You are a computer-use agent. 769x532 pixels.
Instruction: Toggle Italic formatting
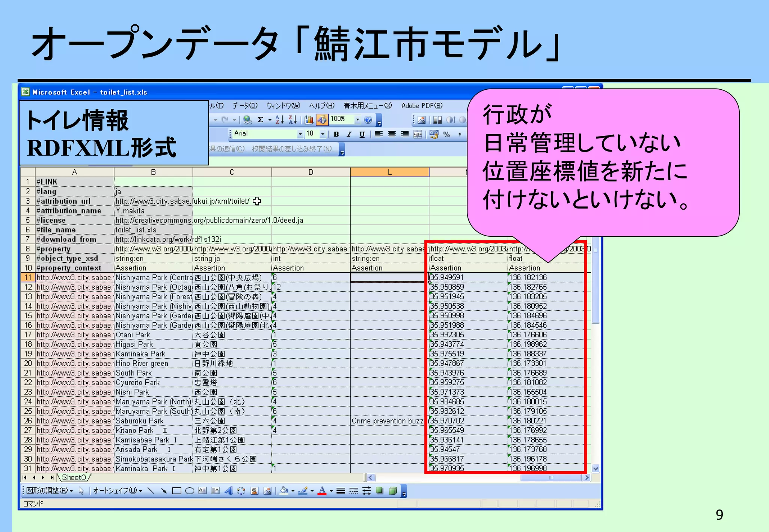pos(349,134)
